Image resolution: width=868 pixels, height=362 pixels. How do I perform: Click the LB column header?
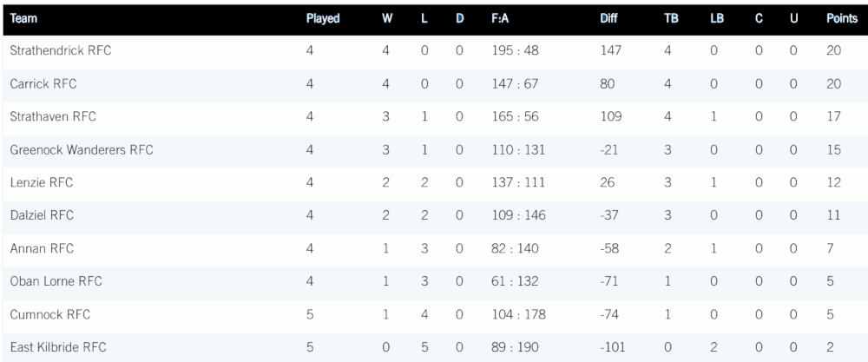(718, 18)
